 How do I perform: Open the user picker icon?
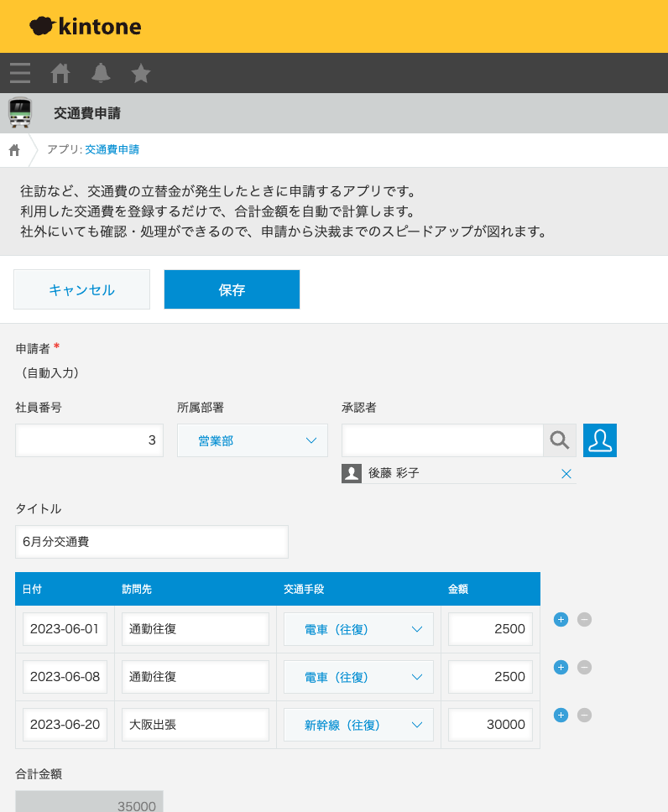coord(599,440)
